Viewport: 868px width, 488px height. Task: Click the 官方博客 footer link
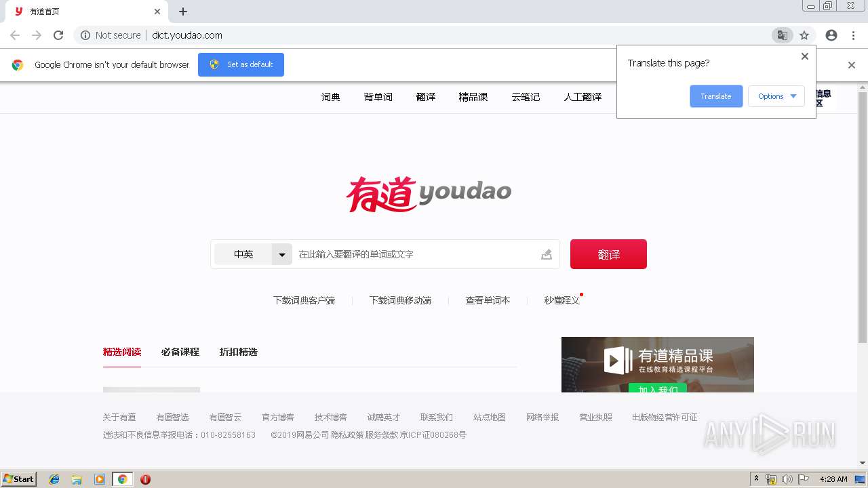[x=278, y=417]
